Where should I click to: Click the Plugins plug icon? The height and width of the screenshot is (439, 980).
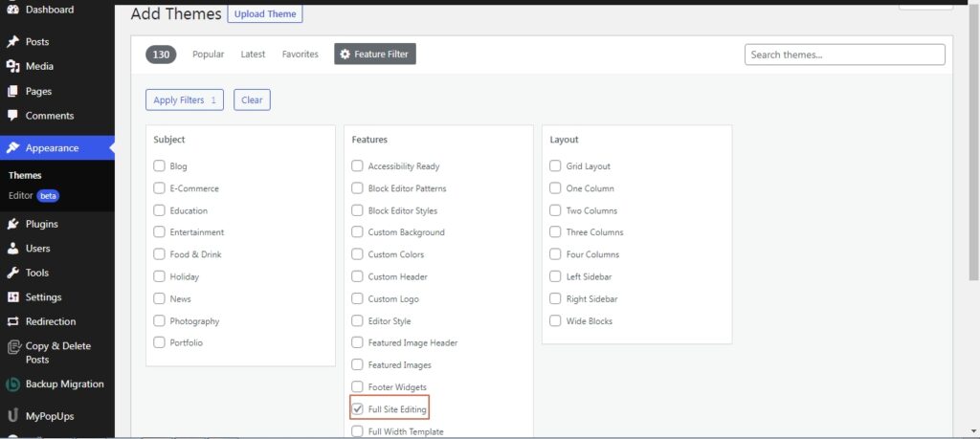pos(12,224)
